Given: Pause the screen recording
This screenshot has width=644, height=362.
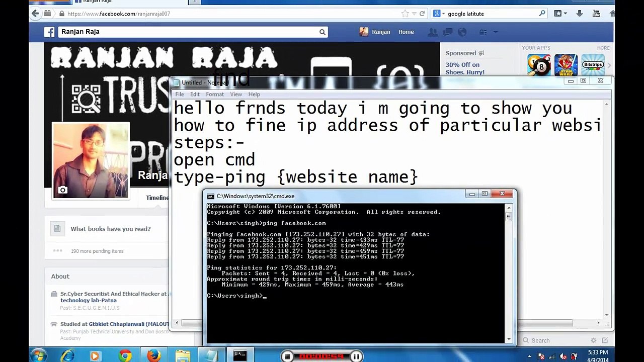Looking at the screenshot, I should click(356, 356).
